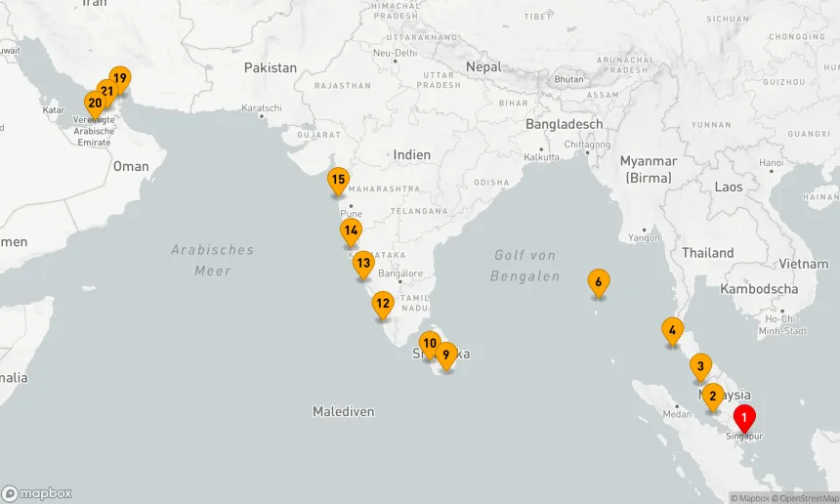Click the Oman country label
This screenshot has height=504, width=840.
click(131, 167)
